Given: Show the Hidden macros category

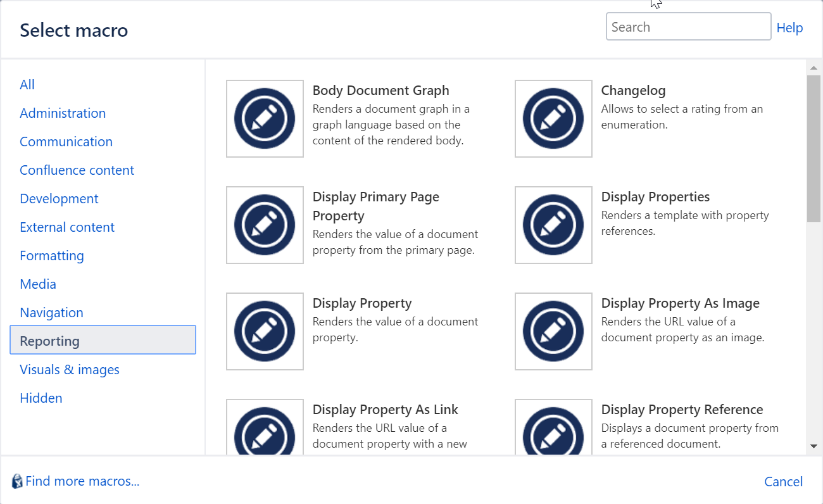Looking at the screenshot, I should coord(41,398).
